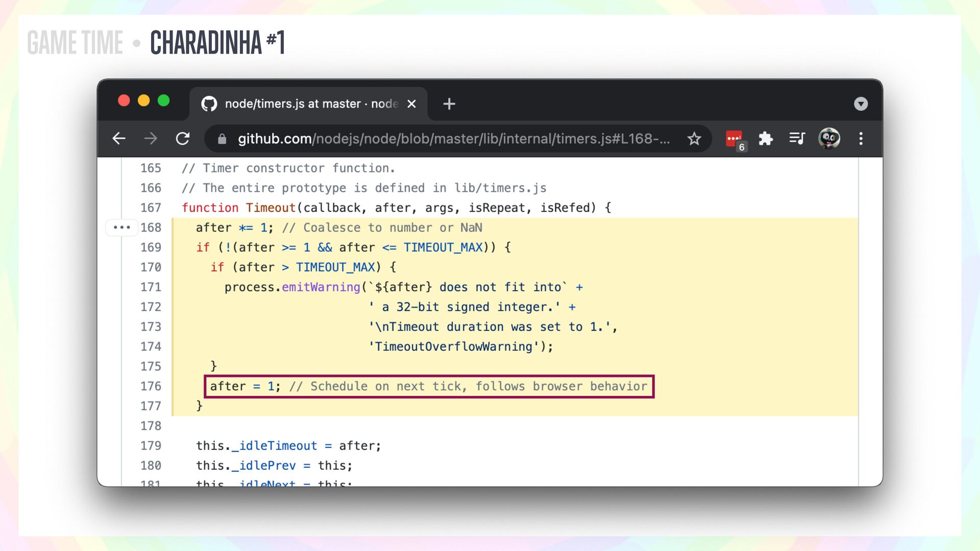View site info via the lock icon
Viewport: 980px width, 551px height.
tap(222, 139)
